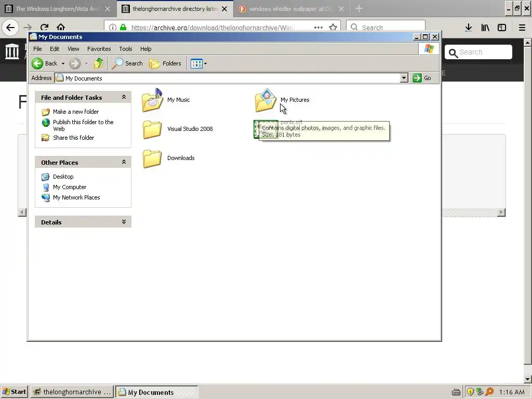Open My Network Places link

[76, 197]
